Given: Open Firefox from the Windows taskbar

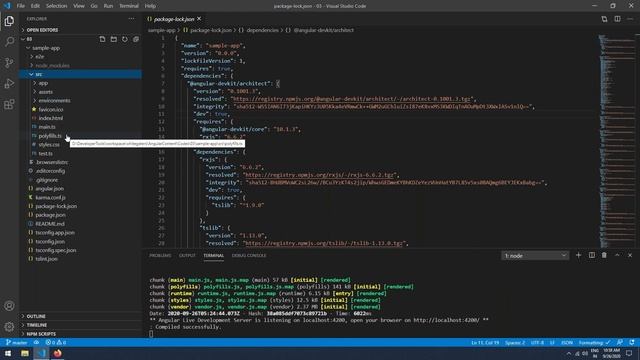Looking at the screenshot, I should [x=58, y=353].
